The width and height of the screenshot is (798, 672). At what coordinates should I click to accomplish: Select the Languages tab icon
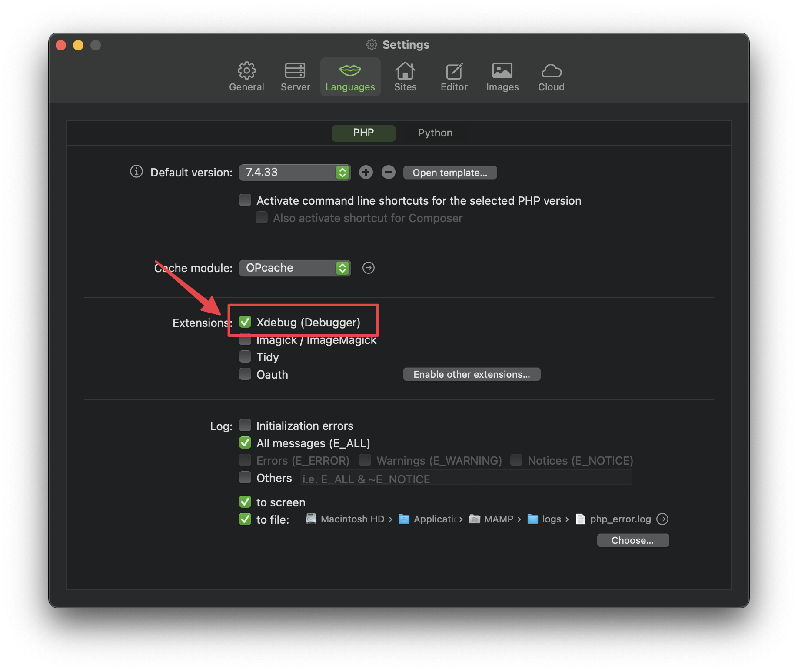click(x=350, y=70)
